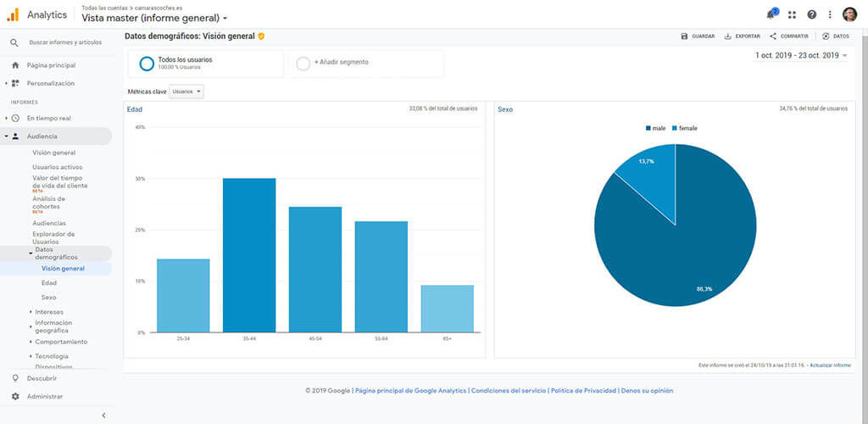
Task: Click Denos su opinión link
Action: tap(647, 391)
